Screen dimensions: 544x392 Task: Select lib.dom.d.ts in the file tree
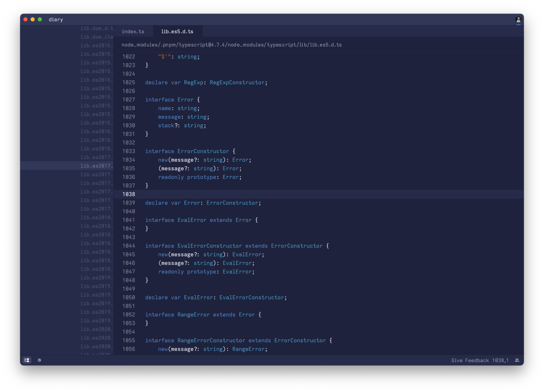coord(96,28)
